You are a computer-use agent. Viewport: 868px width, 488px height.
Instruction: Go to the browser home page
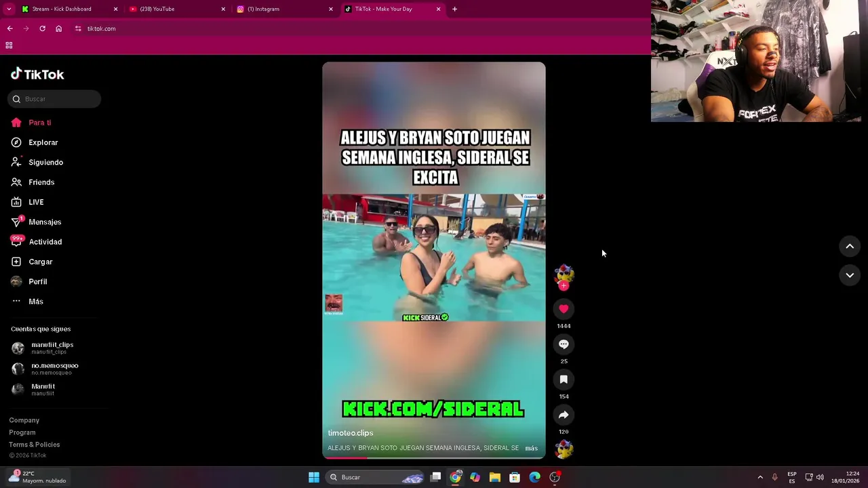pos(58,28)
